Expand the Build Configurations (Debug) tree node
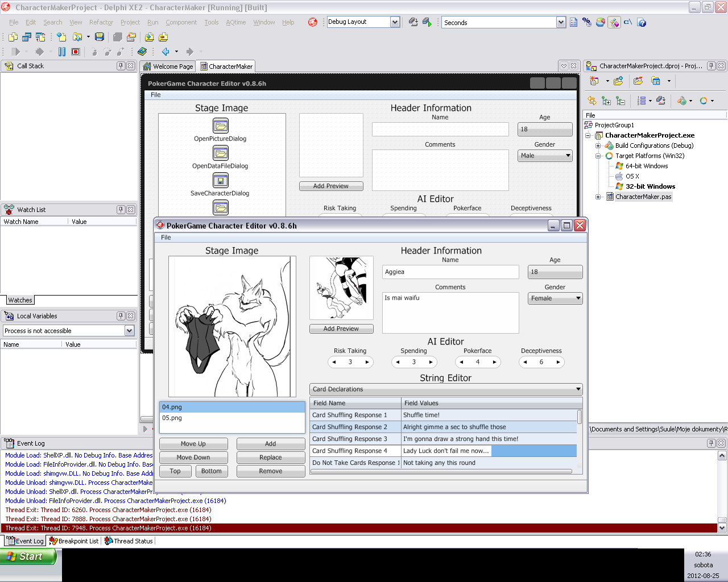This screenshot has height=582, width=728. (x=598, y=145)
